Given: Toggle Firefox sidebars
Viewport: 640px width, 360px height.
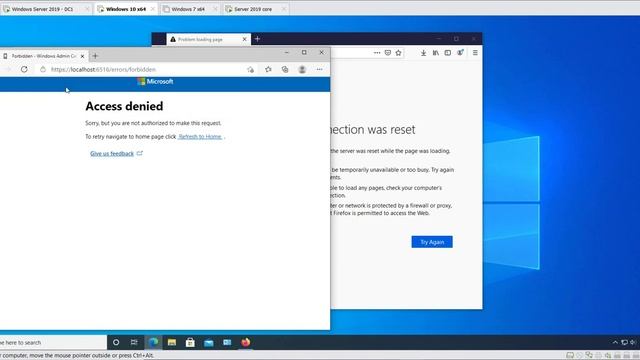Looking at the screenshot, I should (x=448, y=53).
